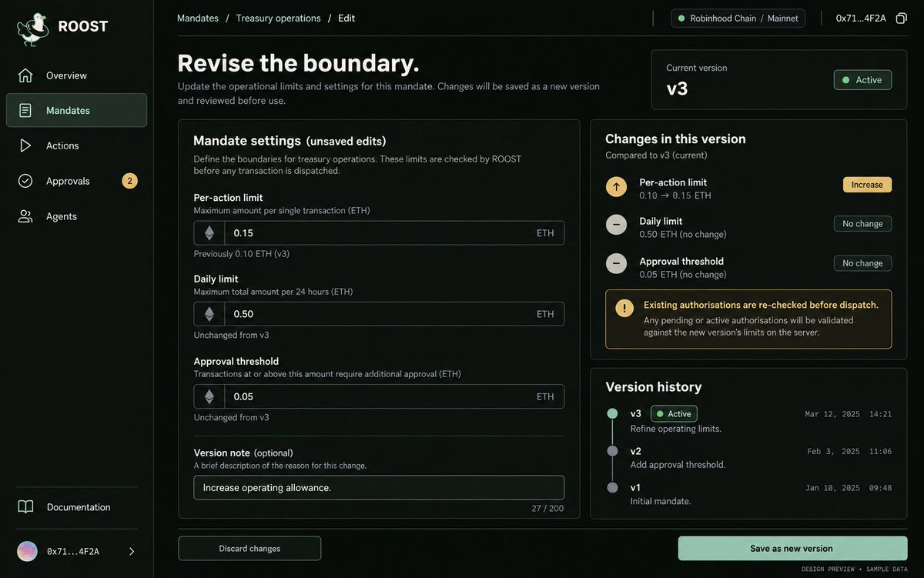The height and width of the screenshot is (578, 924).
Task: Click the Overview home icon
Action: pos(25,75)
